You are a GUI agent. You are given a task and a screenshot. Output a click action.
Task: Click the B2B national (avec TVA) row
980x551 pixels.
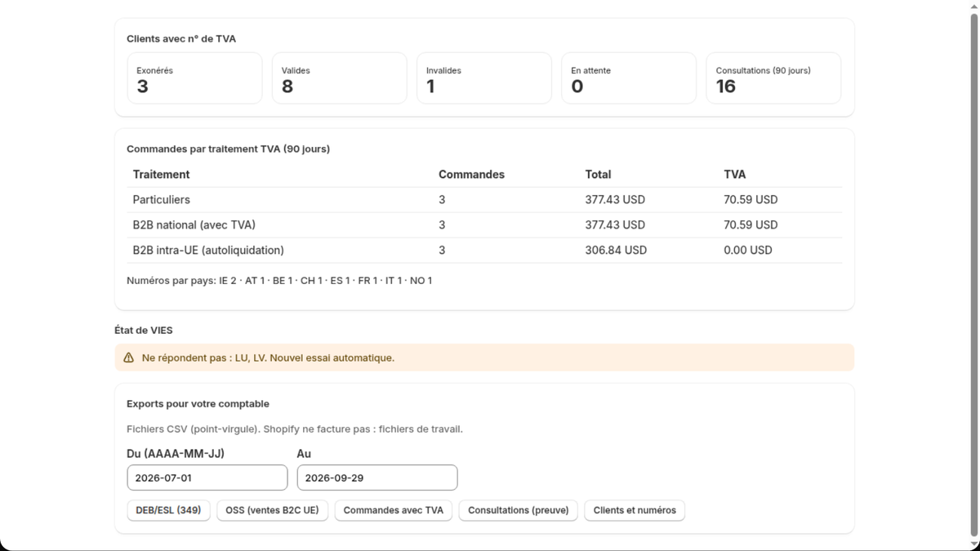tap(484, 224)
